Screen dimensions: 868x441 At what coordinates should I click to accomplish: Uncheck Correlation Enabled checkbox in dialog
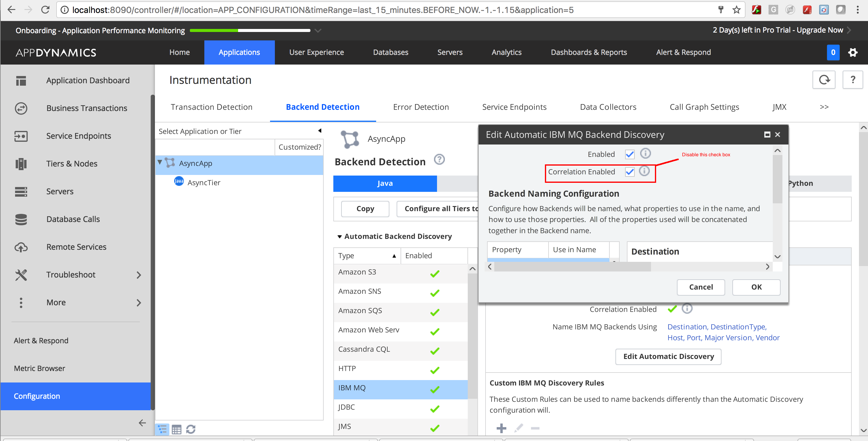(629, 172)
